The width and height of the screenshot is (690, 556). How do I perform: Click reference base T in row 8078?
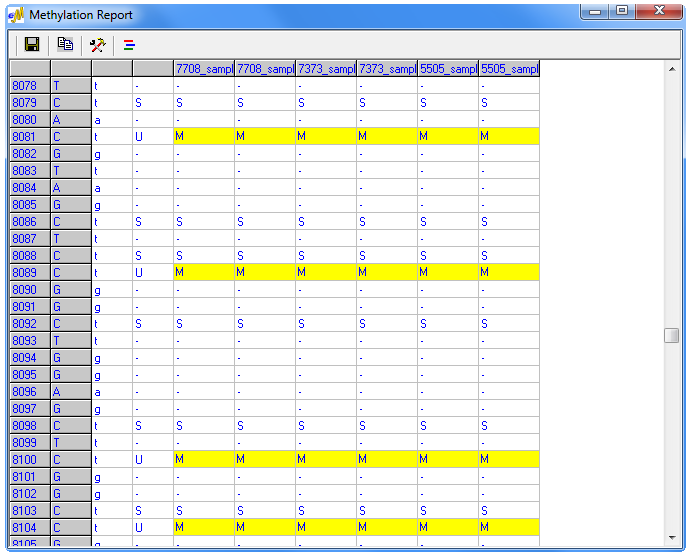pyautogui.click(x=71, y=85)
